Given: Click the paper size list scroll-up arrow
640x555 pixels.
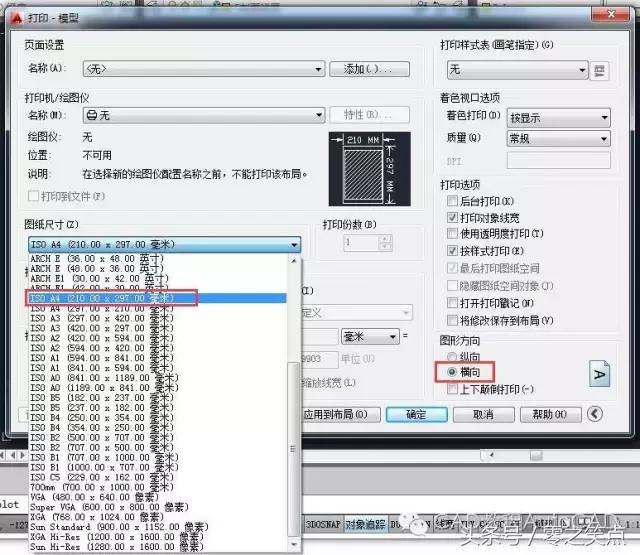Looking at the screenshot, I should pos(294,260).
